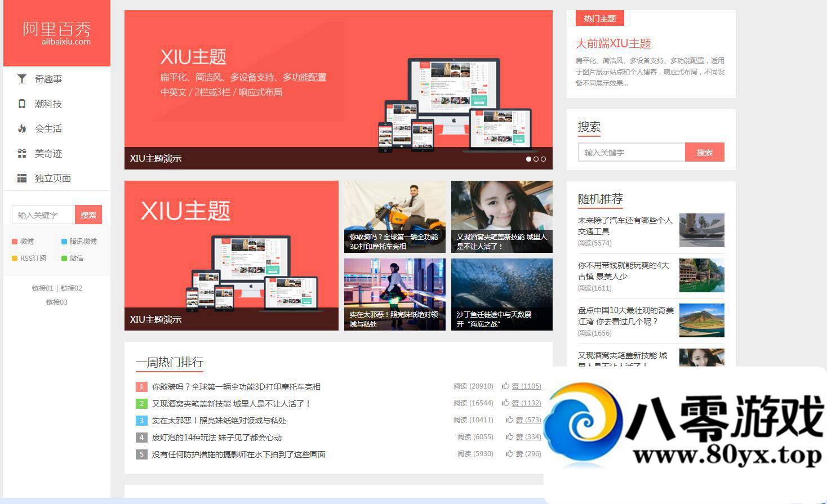Click the flame icon beside 会生活
827x504 pixels.
(22, 129)
